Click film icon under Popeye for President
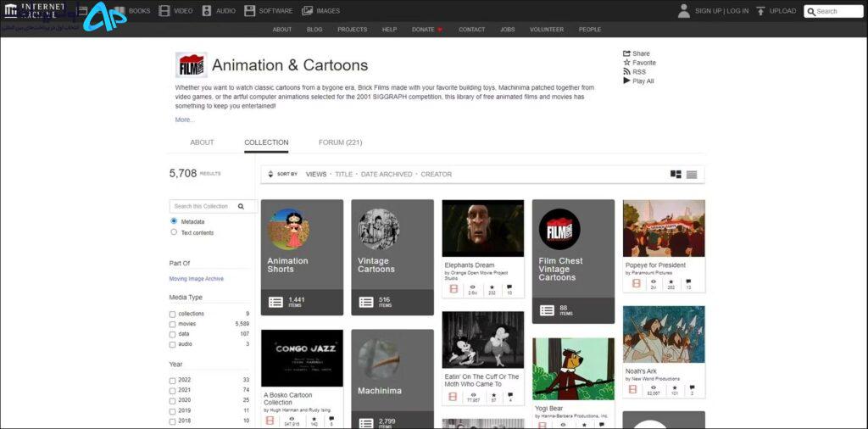Viewport: 868px width, 429px height. point(636,283)
